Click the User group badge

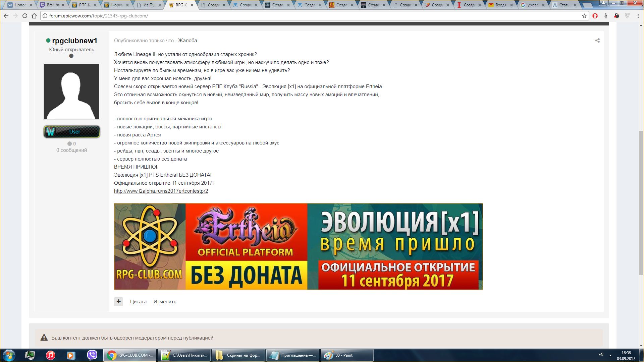tap(72, 132)
